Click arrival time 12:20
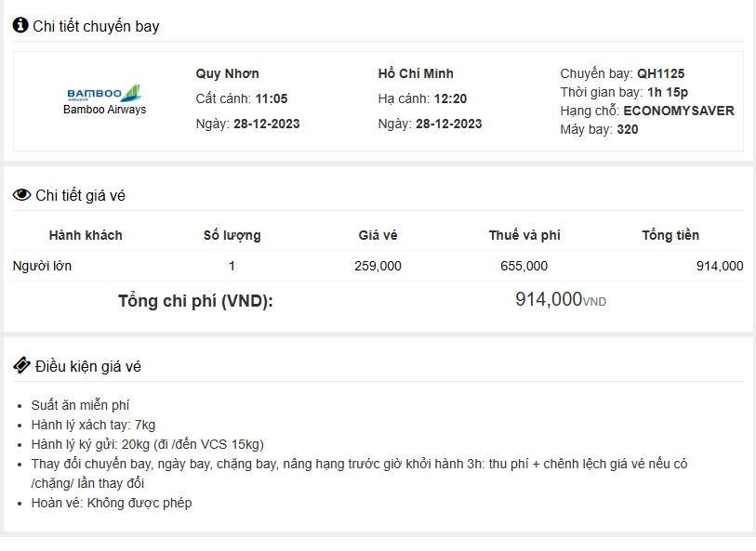The height and width of the screenshot is (551, 756). [450, 98]
